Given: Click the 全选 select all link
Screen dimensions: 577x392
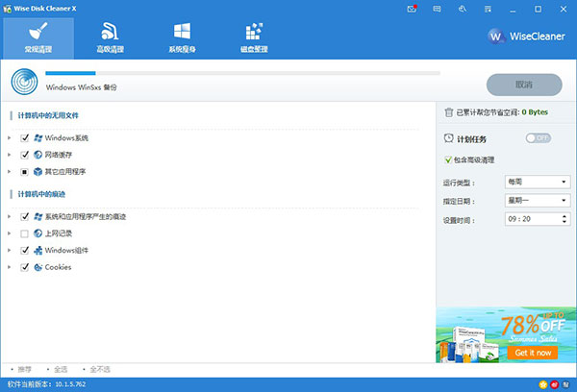Looking at the screenshot, I should [x=60, y=368].
